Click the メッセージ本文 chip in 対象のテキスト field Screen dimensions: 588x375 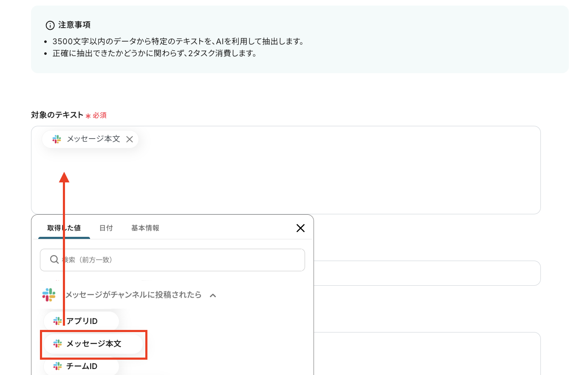[x=90, y=139]
